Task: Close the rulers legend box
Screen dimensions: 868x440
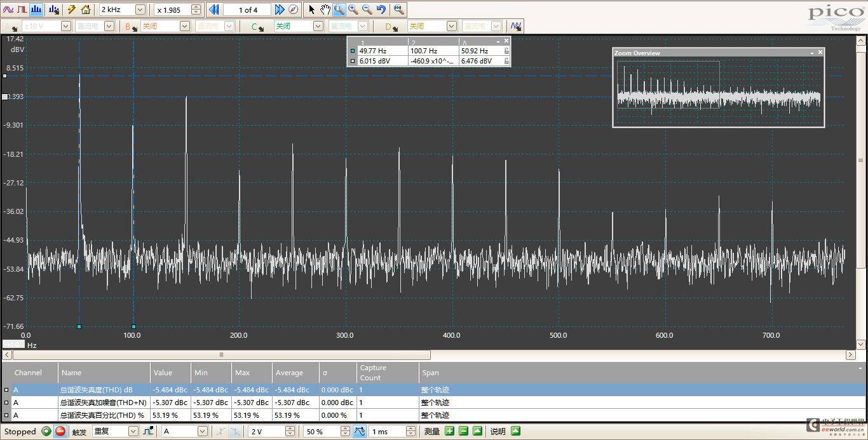Action: (506, 41)
